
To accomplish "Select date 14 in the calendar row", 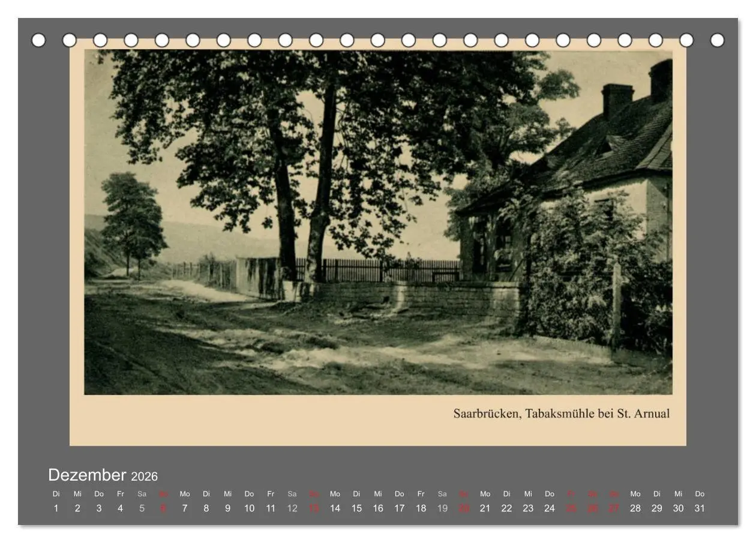I will pyautogui.click(x=335, y=508).
